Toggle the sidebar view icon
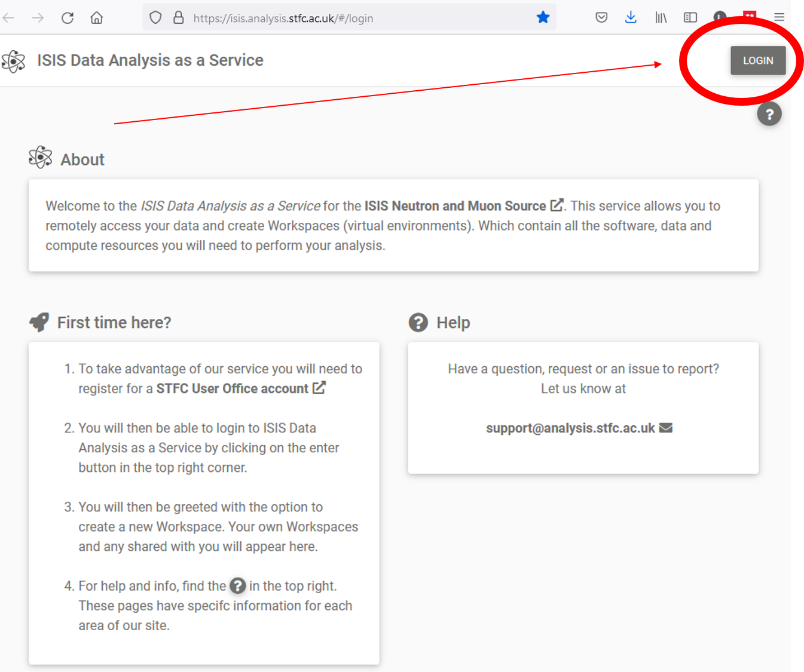804x672 pixels. [x=690, y=18]
